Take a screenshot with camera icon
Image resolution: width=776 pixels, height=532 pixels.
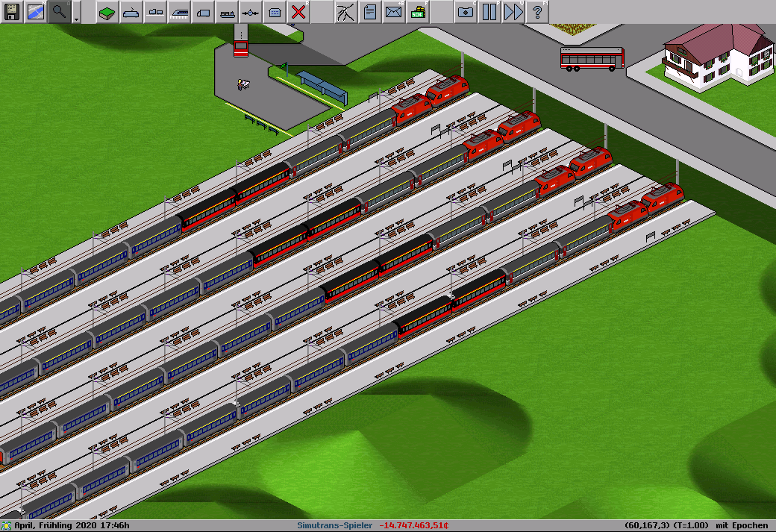coord(465,12)
